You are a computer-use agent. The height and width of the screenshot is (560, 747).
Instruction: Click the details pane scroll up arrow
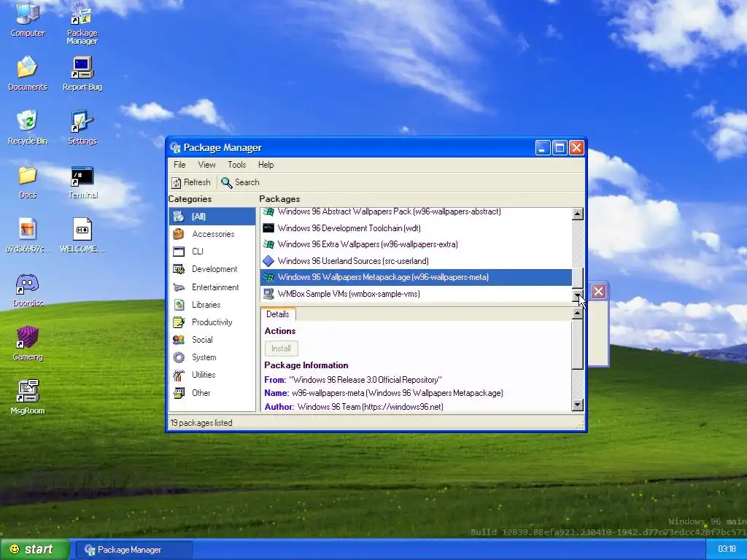coord(578,314)
